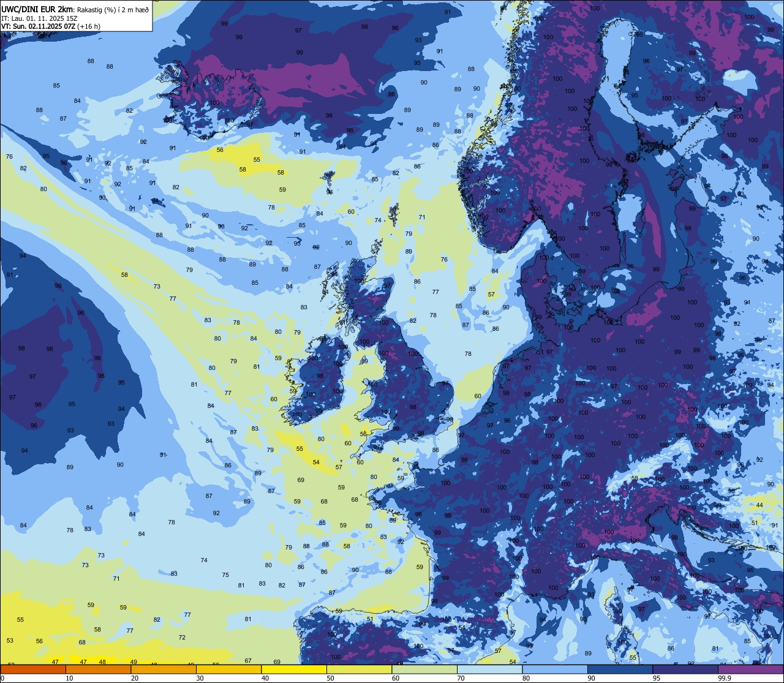Click the '10' legend scale label
Viewport: 784px width, 683px height.
tap(69, 678)
